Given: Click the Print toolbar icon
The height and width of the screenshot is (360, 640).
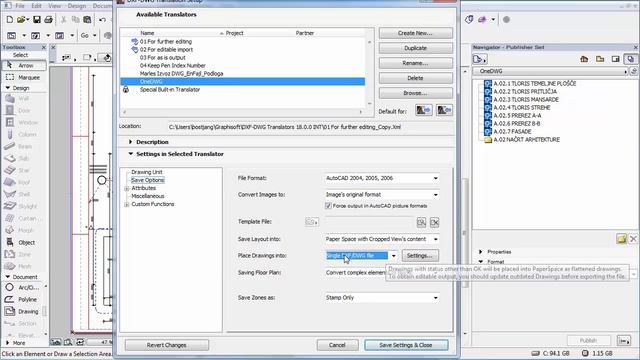Looking at the screenshot, I should pyautogui.click(x=49, y=20).
